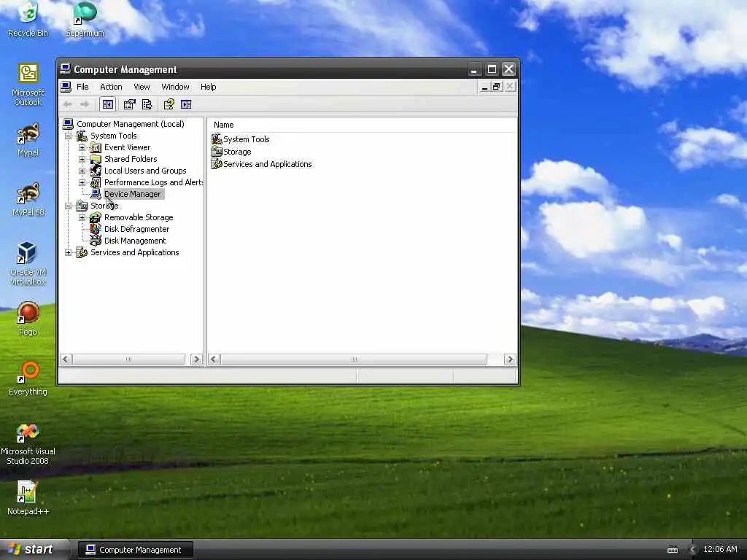
Task: Click the Local Users and Groups tree icon
Action: click(x=96, y=171)
